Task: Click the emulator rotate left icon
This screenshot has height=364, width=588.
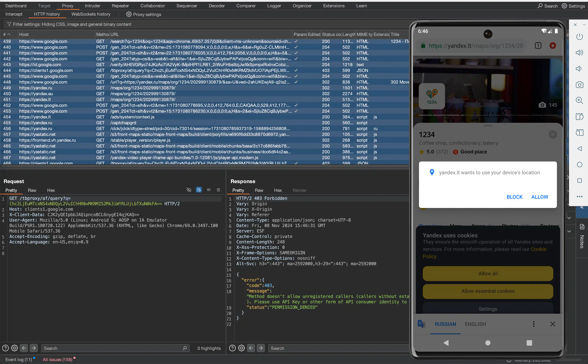Action: [x=579, y=116]
